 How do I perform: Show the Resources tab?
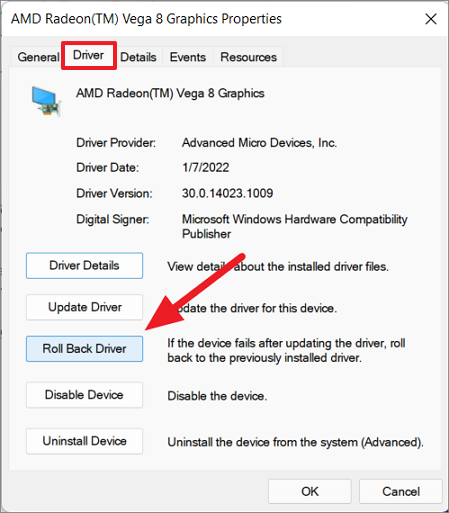248,57
